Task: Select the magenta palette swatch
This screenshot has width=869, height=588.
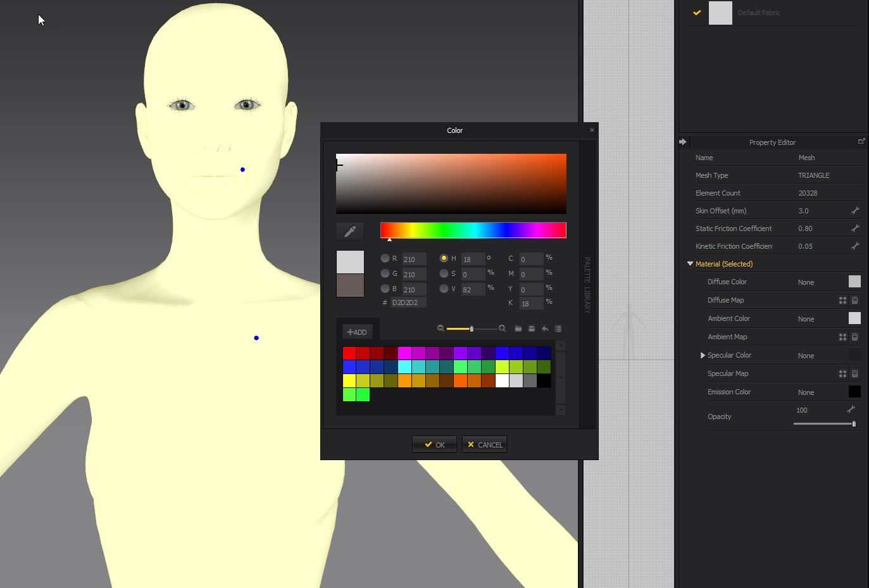Action: click(x=404, y=353)
